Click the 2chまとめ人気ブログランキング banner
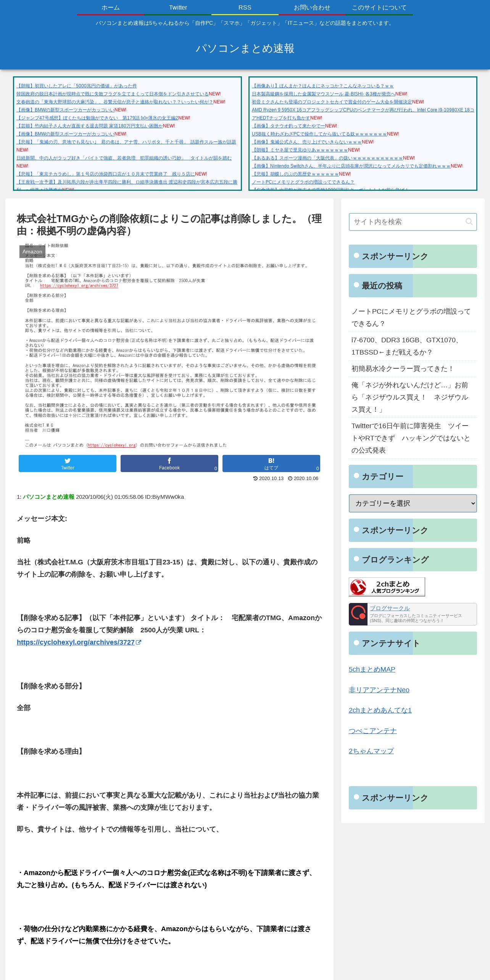490x980 pixels. click(387, 587)
